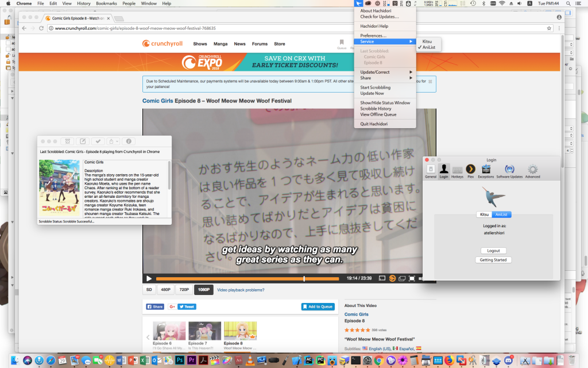Select Kitsu in the Service submenu
The width and height of the screenshot is (588, 368).
click(427, 41)
